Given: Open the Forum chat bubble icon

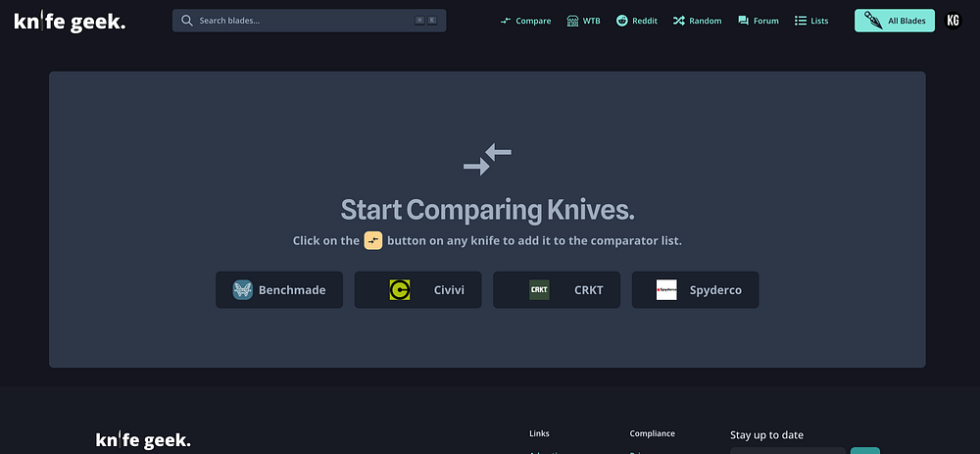Looking at the screenshot, I should [x=743, y=21].
